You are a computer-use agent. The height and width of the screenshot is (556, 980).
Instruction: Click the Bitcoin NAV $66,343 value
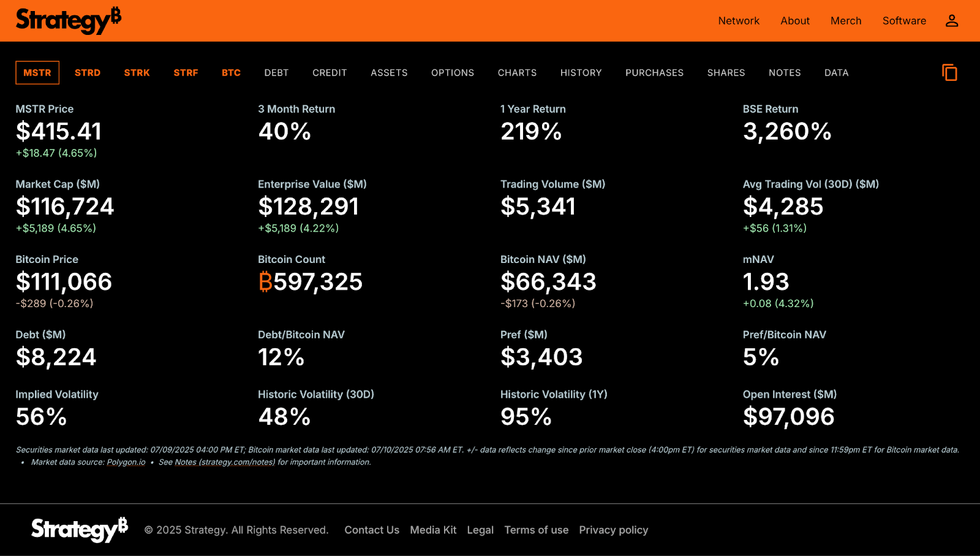pos(548,282)
